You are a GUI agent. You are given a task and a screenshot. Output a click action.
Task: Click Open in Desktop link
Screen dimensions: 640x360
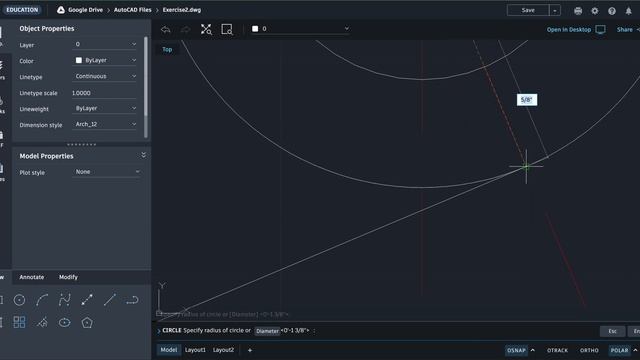click(569, 30)
